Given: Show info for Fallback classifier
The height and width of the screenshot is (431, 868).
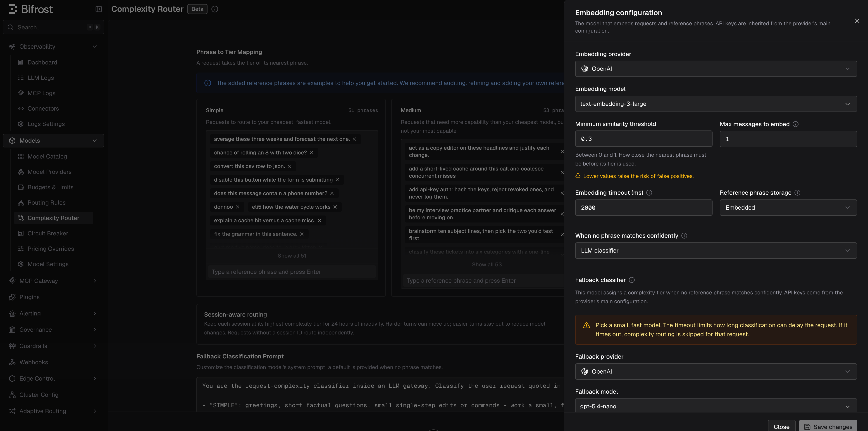Looking at the screenshot, I should 632,280.
